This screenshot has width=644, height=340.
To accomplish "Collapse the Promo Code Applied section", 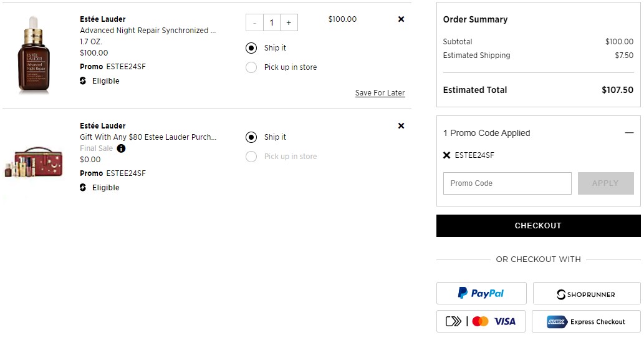I will pos(629,133).
